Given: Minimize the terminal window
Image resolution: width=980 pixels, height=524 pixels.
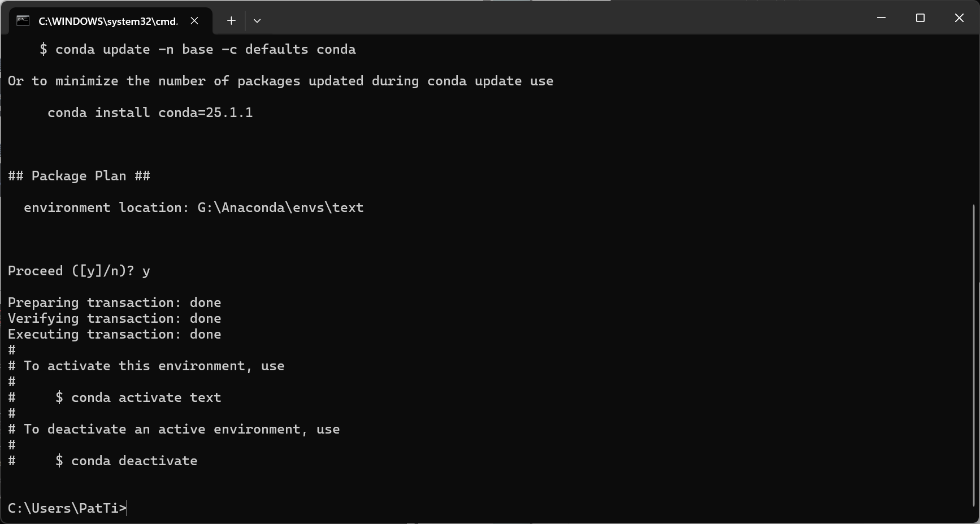Looking at the screenshot, I should 881,18.
